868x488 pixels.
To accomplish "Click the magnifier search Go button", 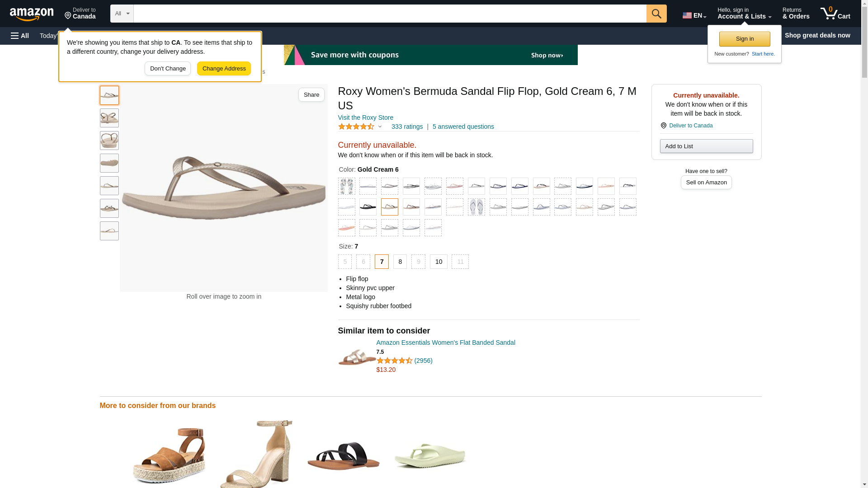I will [x=656, y=14].
